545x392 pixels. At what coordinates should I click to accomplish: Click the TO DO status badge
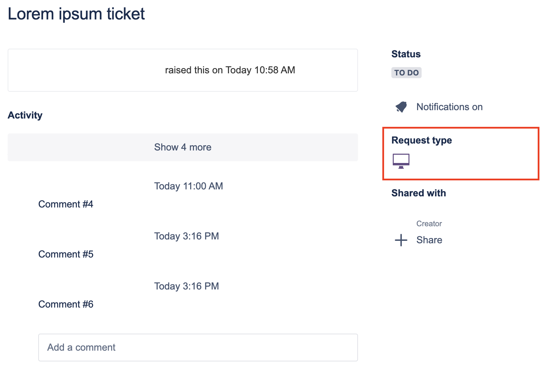tap(406, 73)
